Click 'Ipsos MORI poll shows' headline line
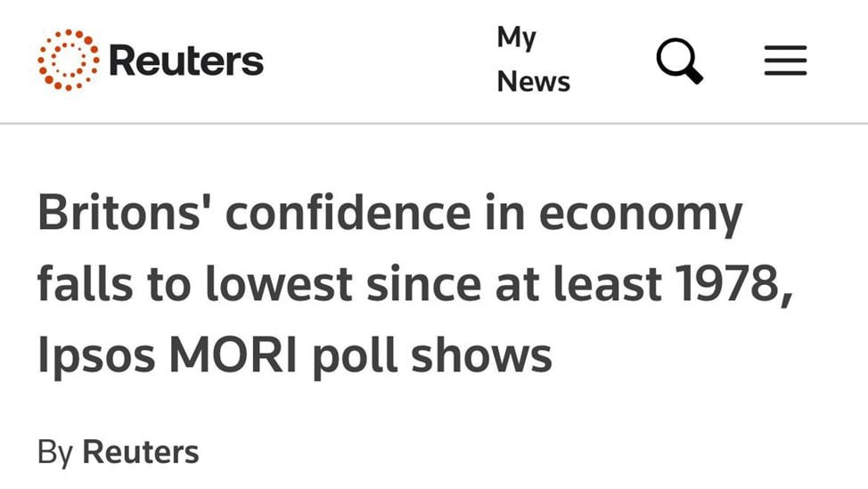 (294, 355)
